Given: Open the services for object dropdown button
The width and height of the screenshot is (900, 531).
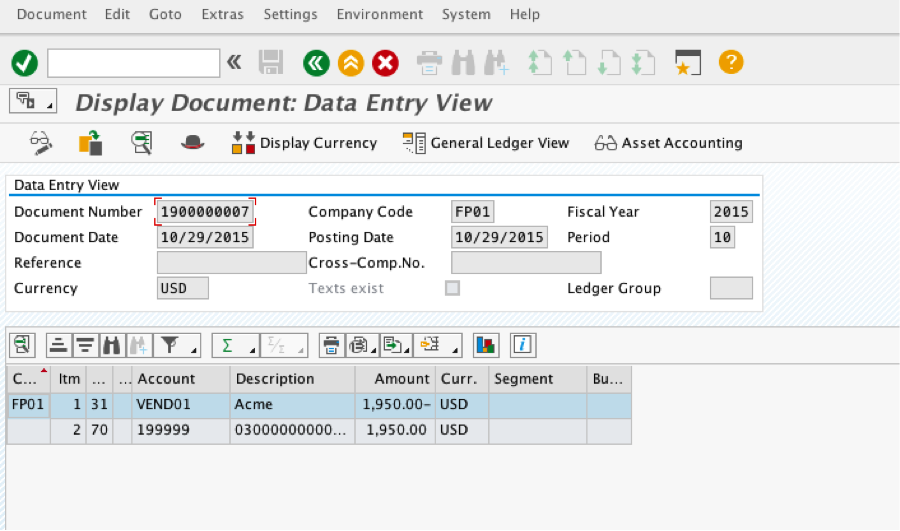Looking at the screenshot, I should click(33, 101).
